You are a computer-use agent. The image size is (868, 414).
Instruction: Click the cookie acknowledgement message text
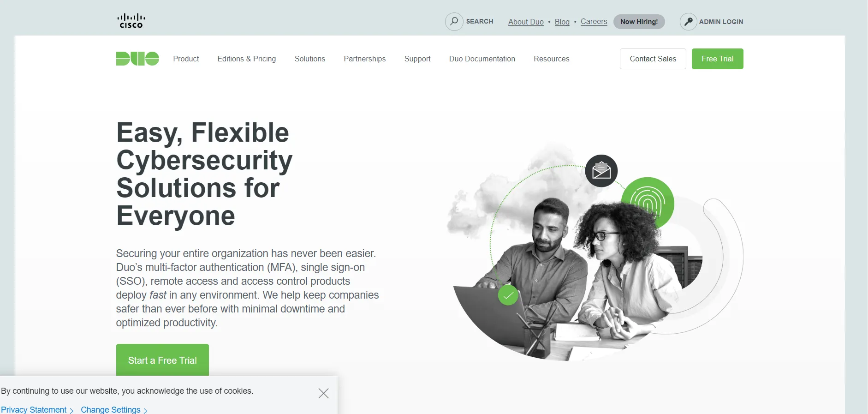(127, 391)
